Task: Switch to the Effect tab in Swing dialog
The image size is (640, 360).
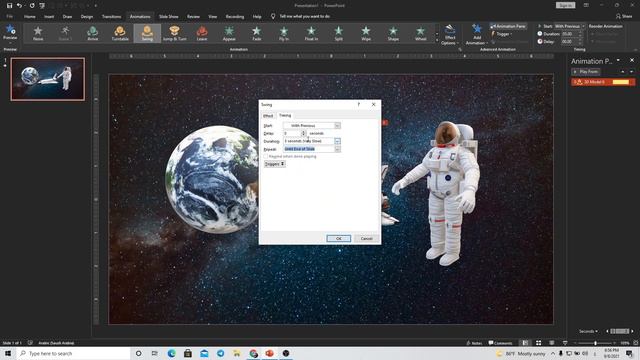Action: [x=268, y=116]
